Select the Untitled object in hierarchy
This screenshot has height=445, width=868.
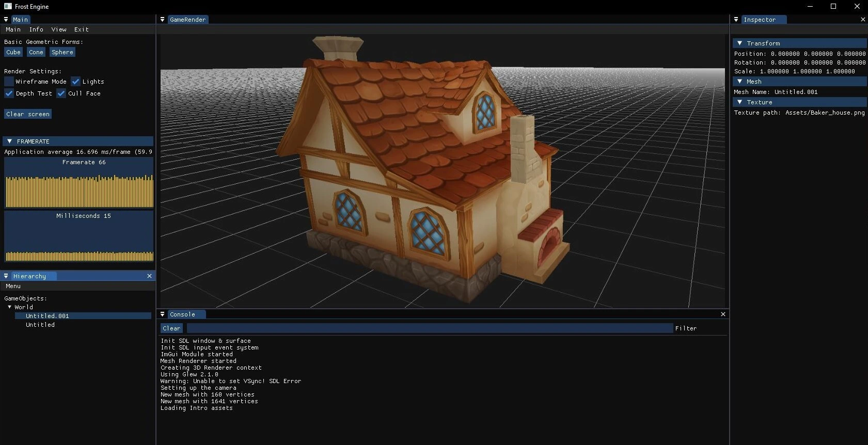(x=40, y=325)
